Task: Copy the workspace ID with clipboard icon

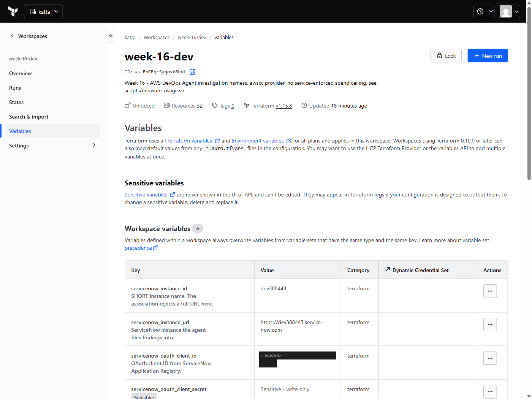Action: 192,72
